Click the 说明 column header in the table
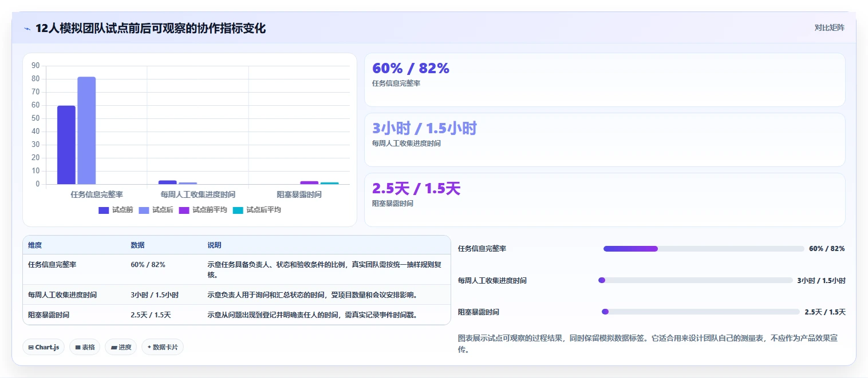Image resolution: width=868 pixels, height=378 pixels. coord(214,245)
